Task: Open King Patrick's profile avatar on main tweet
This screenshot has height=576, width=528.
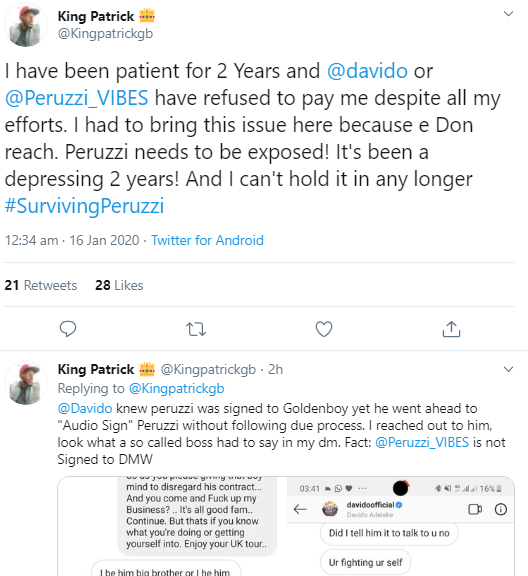Action: point(26,26)
